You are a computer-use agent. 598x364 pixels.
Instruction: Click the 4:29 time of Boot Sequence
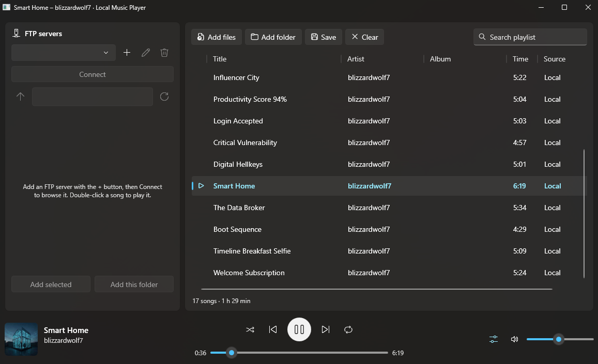[519, 229]
